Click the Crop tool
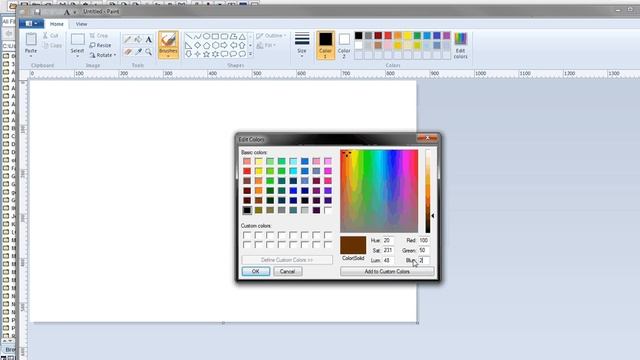Image resolution: width=640 pixels, height=360 pixels. pyautogui.click(x=99, y=36)
